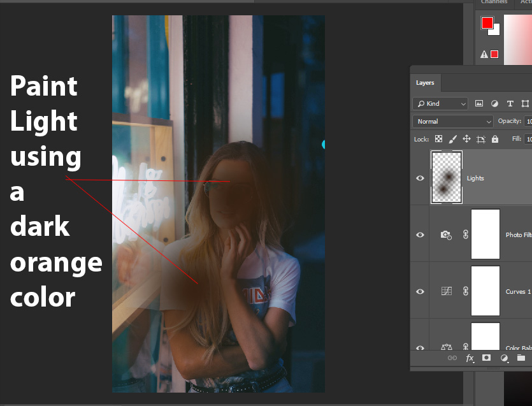Hide the Lights layer

pyautogui.click(x=420, y=178)
